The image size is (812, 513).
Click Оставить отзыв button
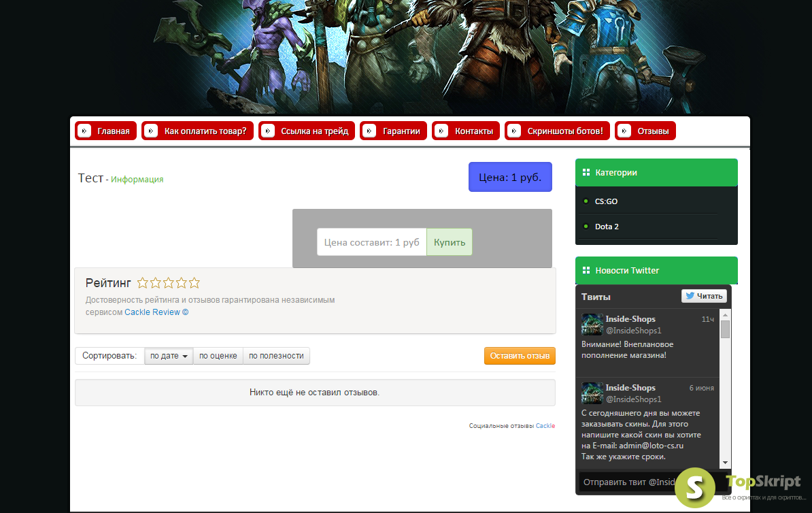520,356
